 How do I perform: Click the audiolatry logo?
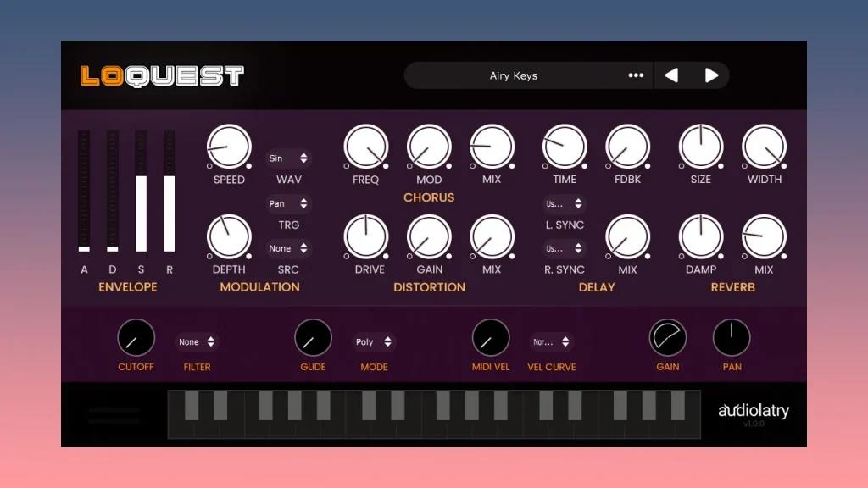[x=754, y=411]
